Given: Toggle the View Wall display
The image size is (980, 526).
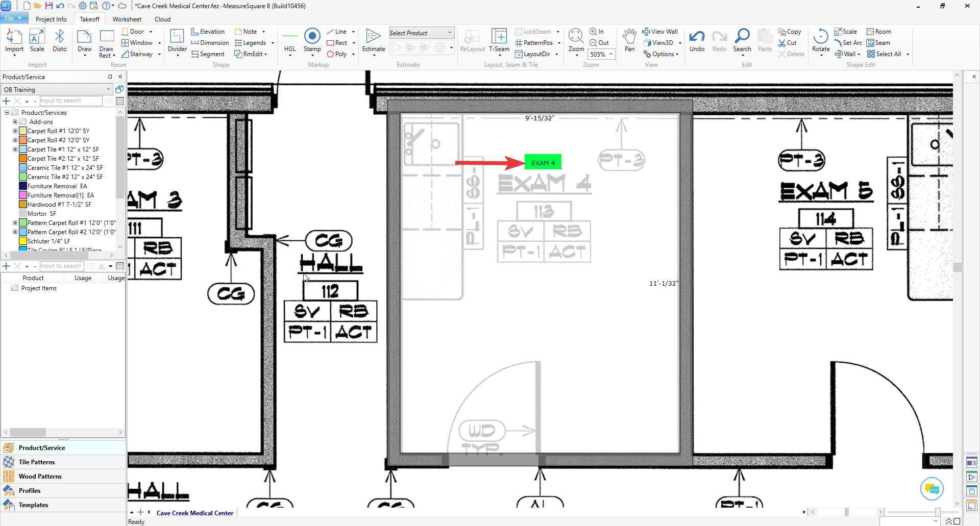Looking at the screenshot, I should click(x=660, y=32).
